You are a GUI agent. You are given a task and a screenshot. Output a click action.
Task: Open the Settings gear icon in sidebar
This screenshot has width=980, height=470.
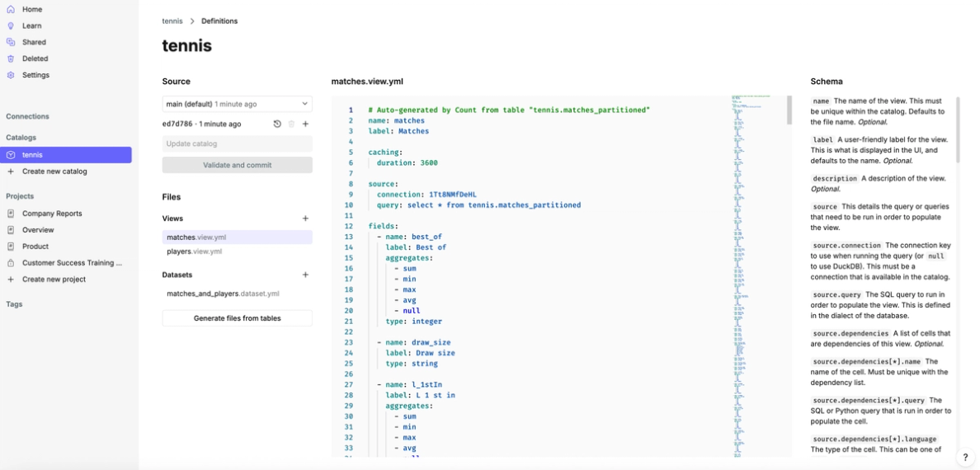[x=11, y=74]
